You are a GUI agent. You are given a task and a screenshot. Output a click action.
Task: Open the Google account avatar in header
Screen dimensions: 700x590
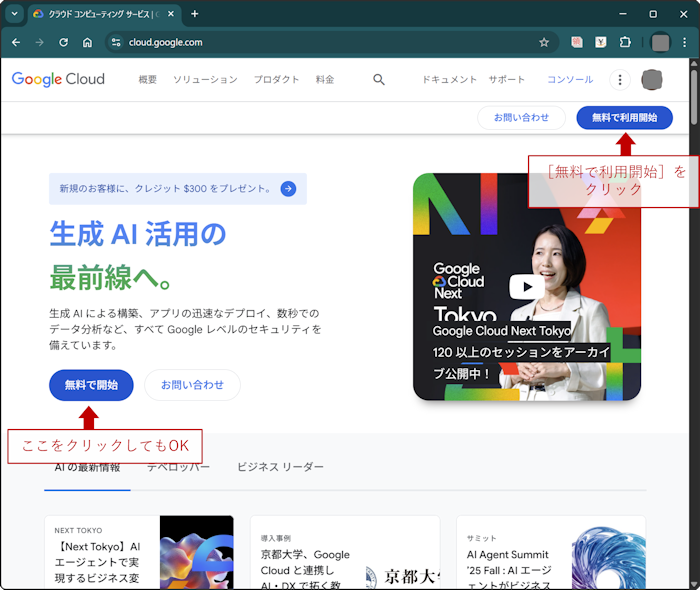point(651,80)
